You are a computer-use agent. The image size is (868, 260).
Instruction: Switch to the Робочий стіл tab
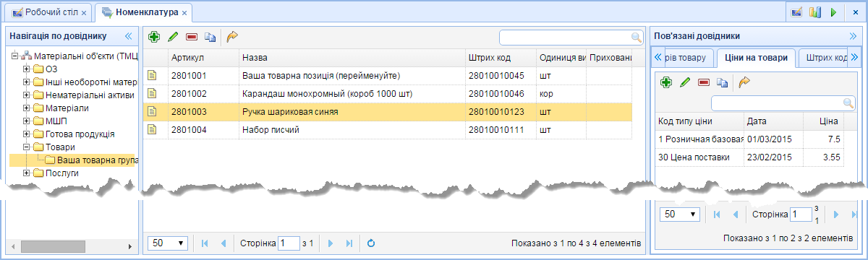(49, 13)
